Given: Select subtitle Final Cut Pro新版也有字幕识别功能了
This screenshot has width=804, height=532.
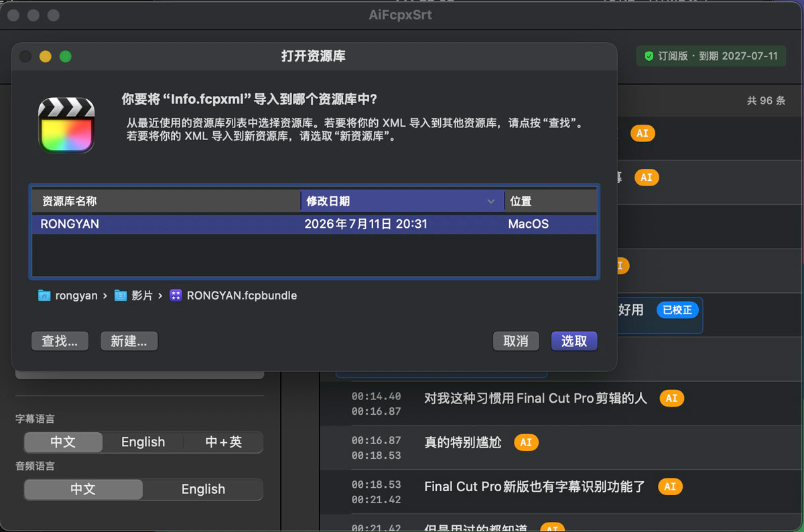Looking at the screenshot, I should [x=535, y=486].
